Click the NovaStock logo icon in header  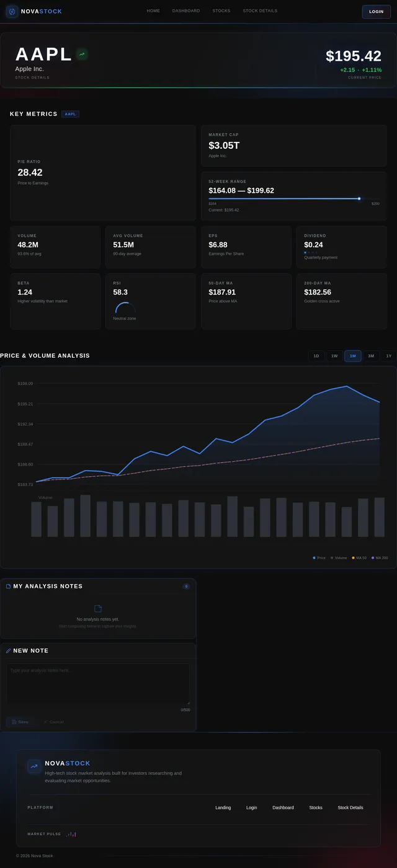pos(12,11)
